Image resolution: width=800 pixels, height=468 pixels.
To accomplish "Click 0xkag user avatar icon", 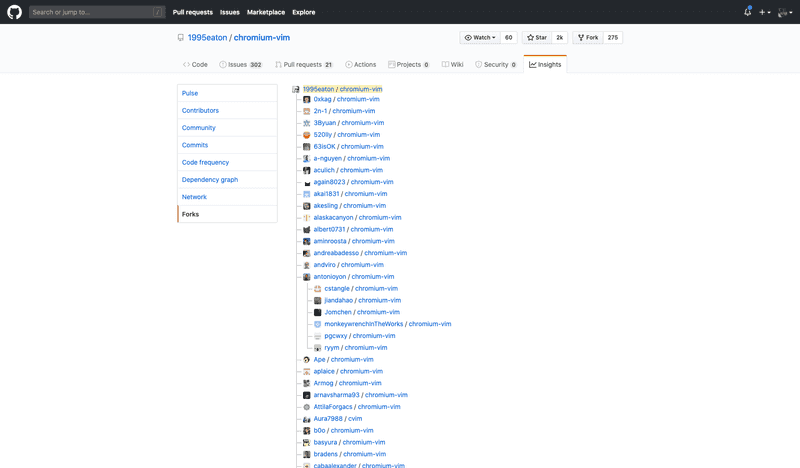I will tap(307, 100).
